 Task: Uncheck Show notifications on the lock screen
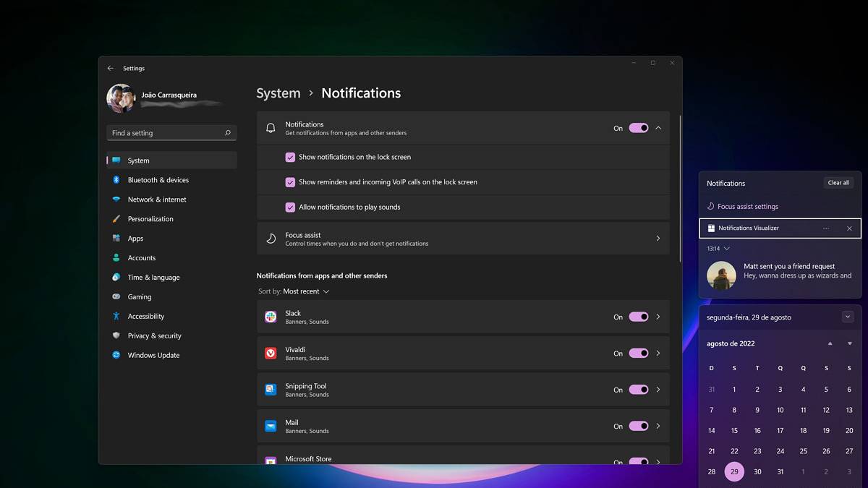pos(290,157)
